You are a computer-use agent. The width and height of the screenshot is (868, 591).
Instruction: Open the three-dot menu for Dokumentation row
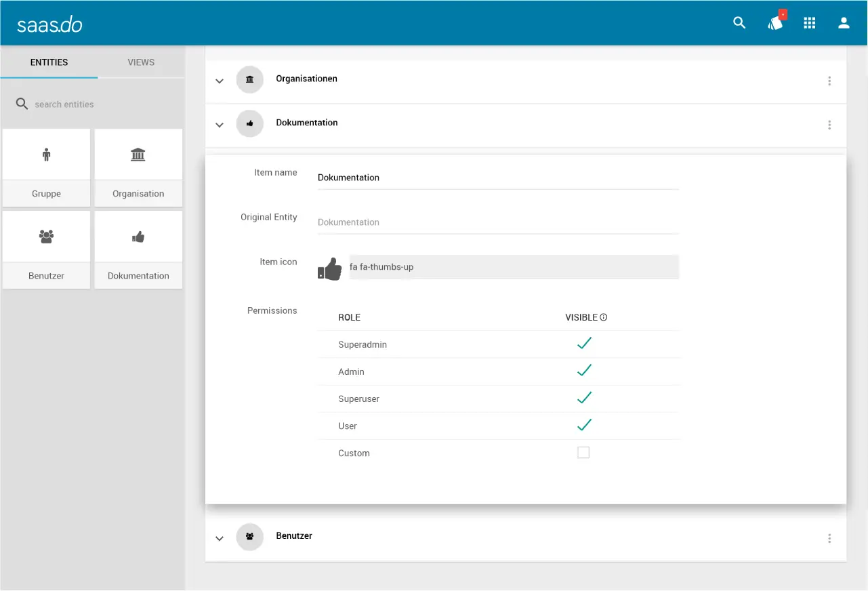(x=829, y=125)
